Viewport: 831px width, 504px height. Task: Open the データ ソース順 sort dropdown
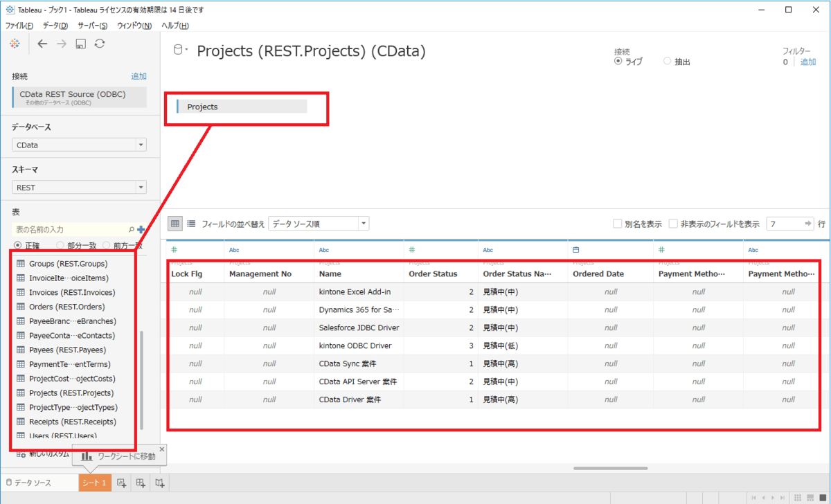click(x=319, y=224)
